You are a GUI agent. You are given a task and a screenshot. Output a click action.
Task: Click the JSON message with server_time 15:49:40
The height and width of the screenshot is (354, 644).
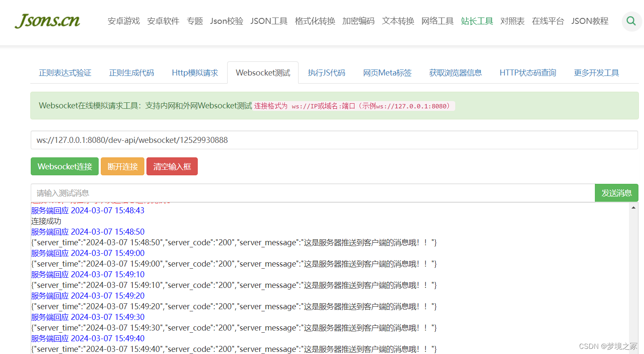234,349
